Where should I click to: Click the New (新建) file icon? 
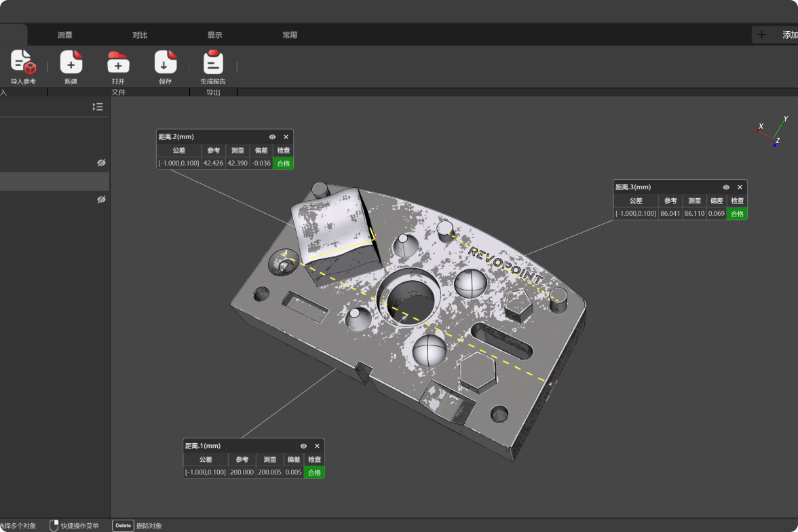[71, 62]
